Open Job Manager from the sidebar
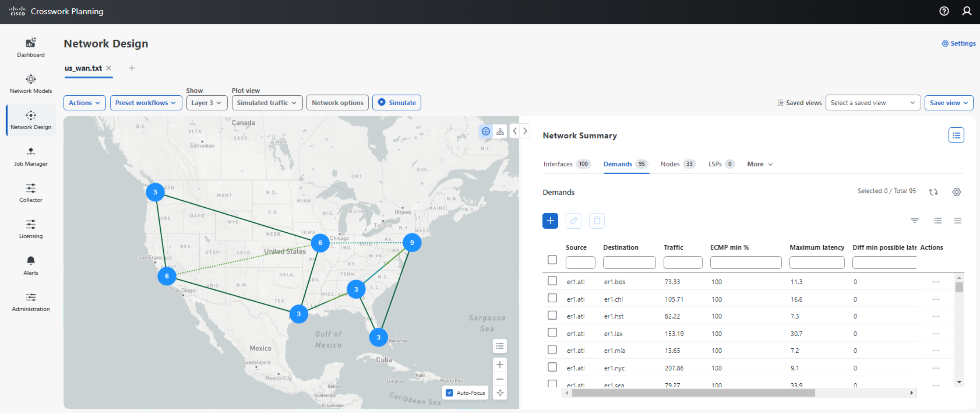The height and width of the screenshot is (413, 980). [31, 156]
